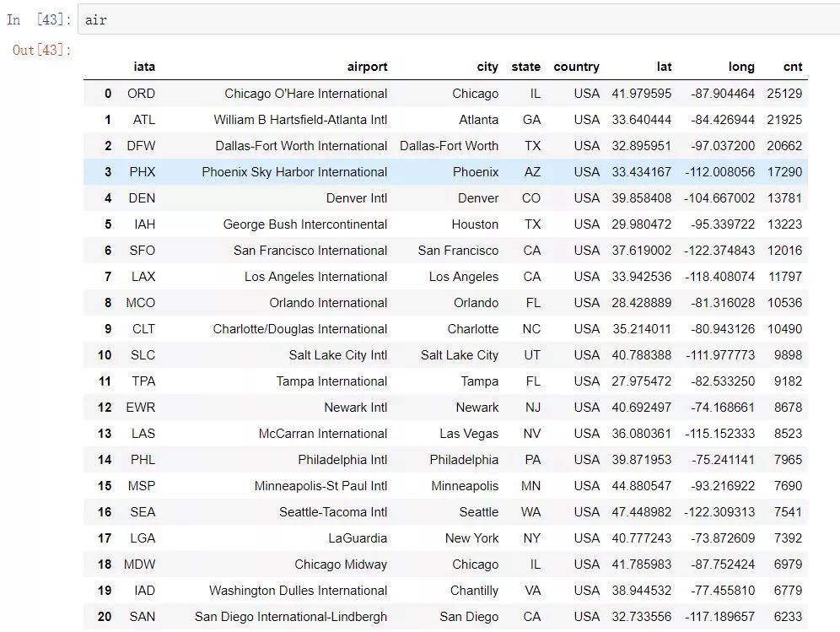840x632 pixels.
Task: Click the 'country' column header
Action: (x=576, y=67)
